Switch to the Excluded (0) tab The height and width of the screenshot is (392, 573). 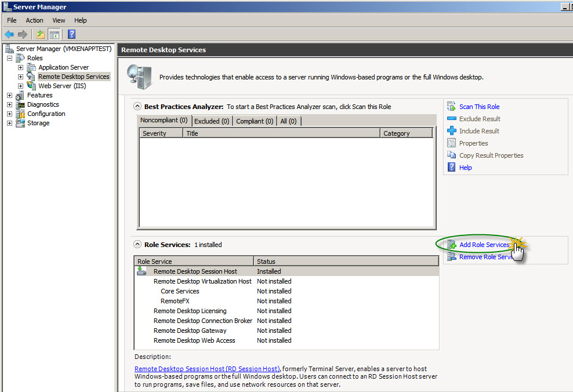212,121
